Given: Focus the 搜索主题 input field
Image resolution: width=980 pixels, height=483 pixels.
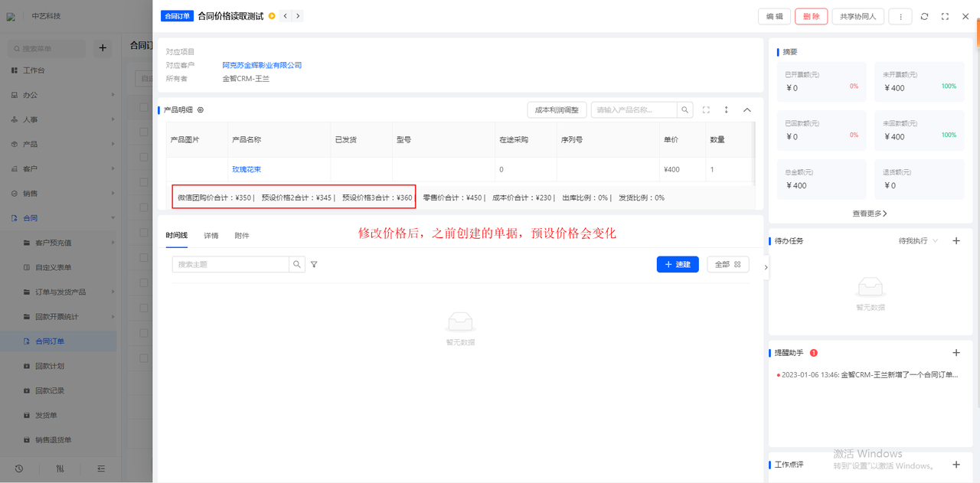Looking at the screenshot, I should pyautogui.click(x=230, y=264).
